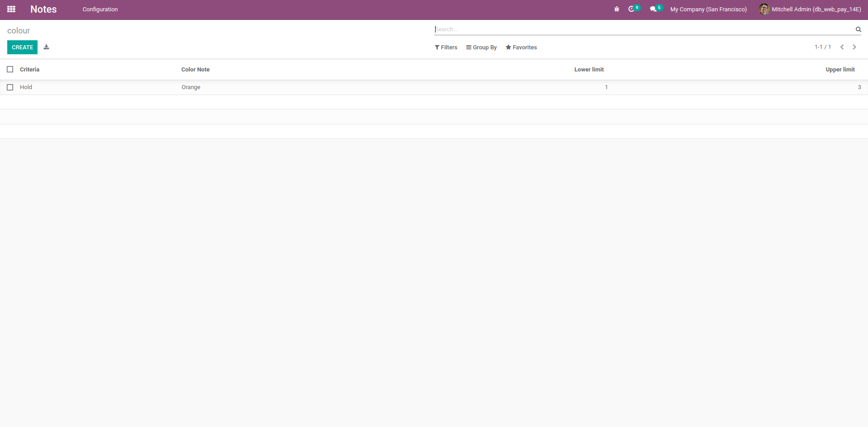The image size is (868, 427).
Task: Click the import/download records icon
Action: tap(46, 47)
